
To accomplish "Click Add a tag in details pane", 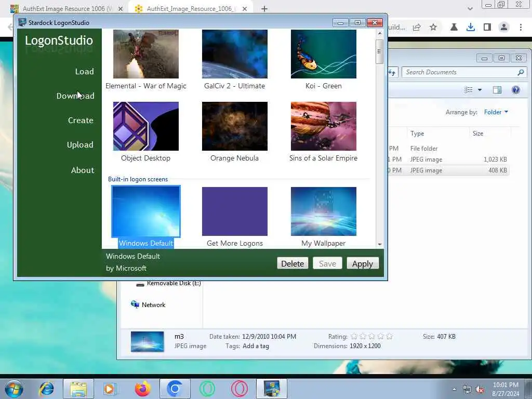I will (x=256, y=346).
